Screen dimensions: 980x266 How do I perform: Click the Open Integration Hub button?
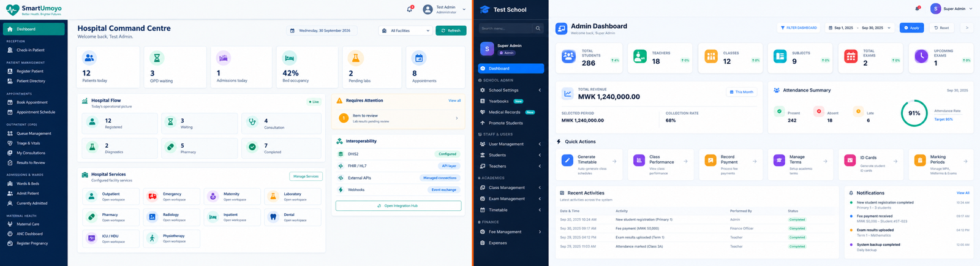(398, 206)
